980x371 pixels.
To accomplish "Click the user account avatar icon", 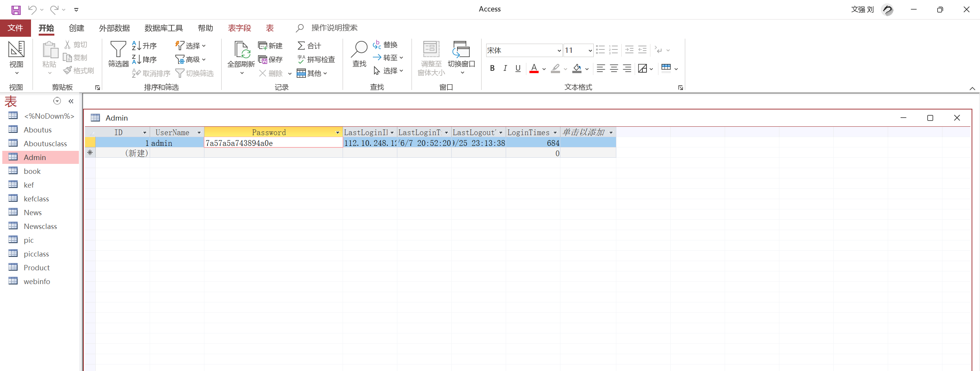I will (887, 10).
